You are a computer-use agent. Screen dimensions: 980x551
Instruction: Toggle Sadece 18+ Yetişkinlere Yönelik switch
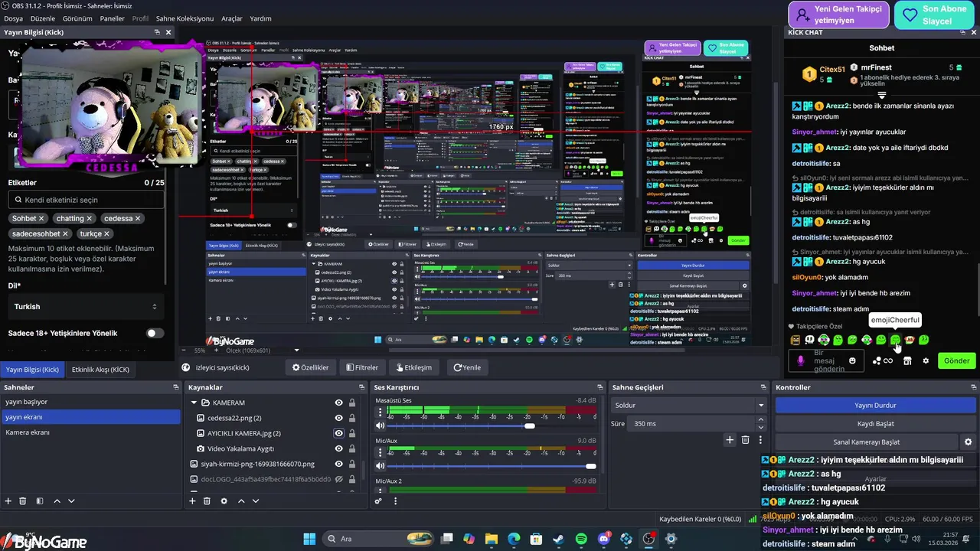155,333
